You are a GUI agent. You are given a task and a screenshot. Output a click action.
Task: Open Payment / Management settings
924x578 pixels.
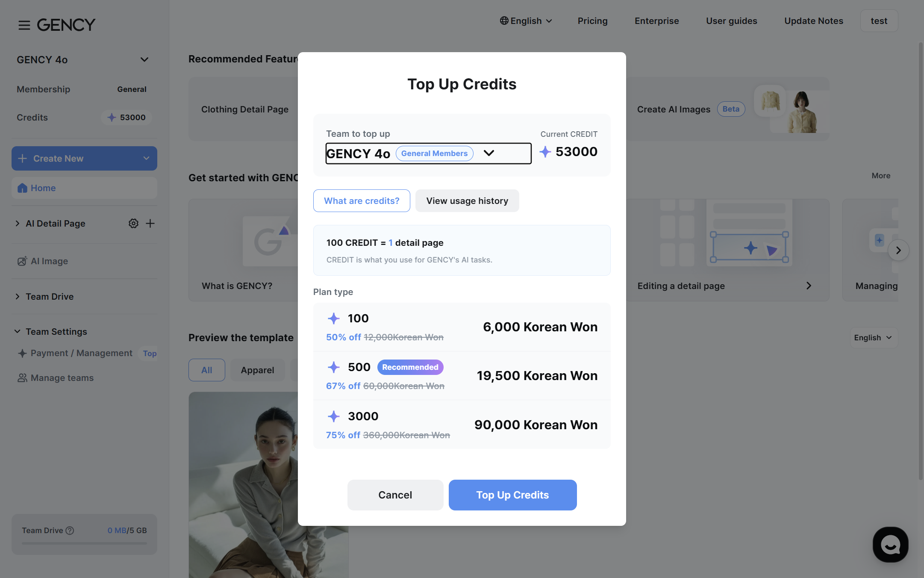pyautogui.click(x=75, y=353)
